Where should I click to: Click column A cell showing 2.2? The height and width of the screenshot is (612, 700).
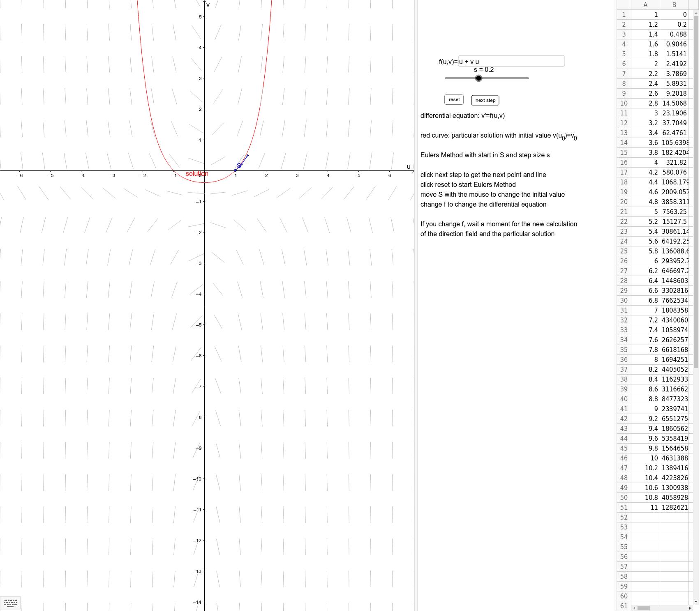645,74
